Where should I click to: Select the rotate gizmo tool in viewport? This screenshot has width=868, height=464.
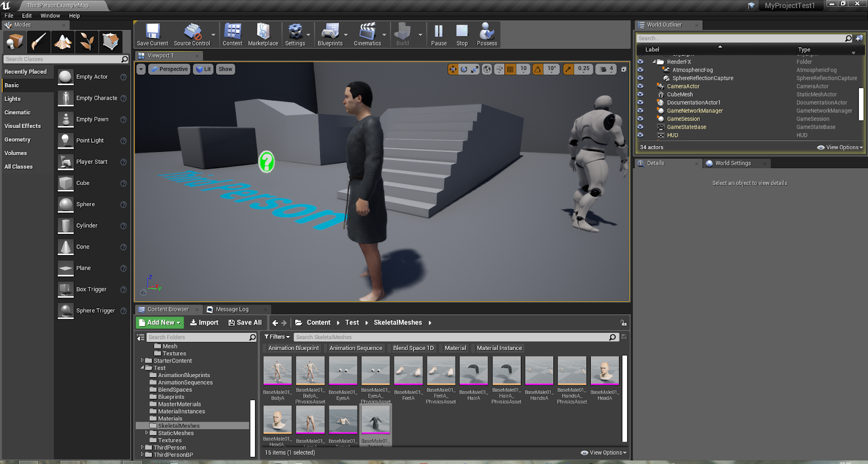click(x=464, y=69)
